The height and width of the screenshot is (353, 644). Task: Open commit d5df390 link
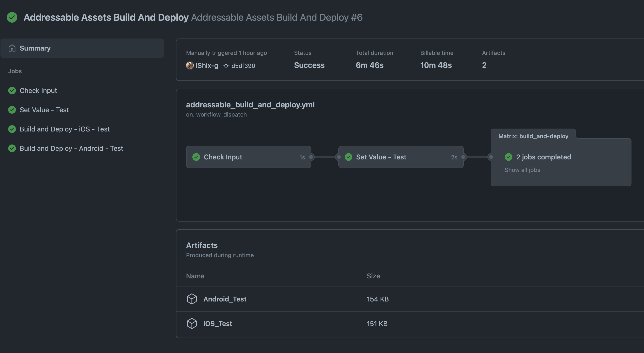(x=243, y=66)
